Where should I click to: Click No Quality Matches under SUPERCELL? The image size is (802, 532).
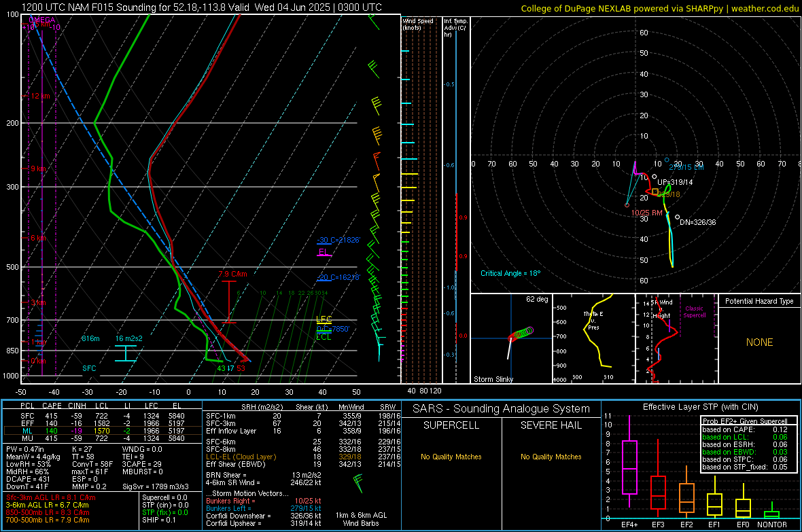[x=451, y=457]
